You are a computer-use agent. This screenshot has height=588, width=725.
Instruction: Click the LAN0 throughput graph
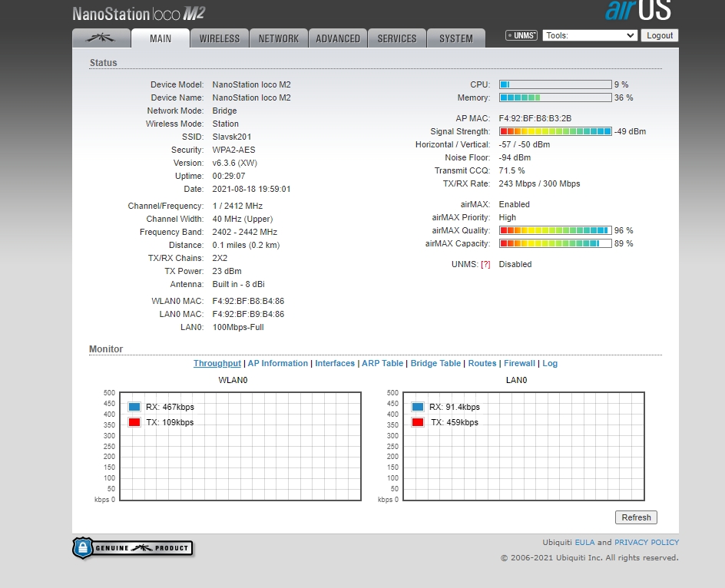[524, 446]
